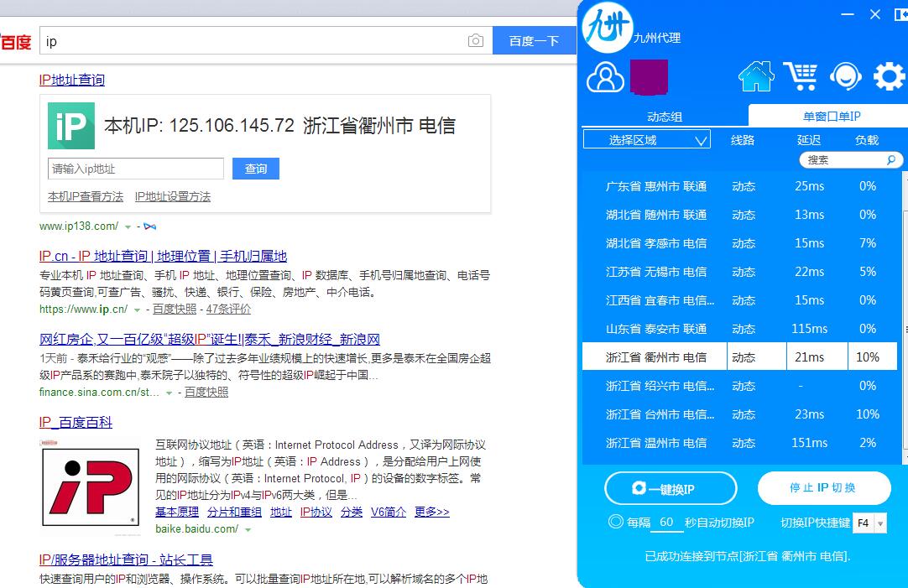Close the 九州代理 window
This screenshot has height=588, width=908.
click(875, 14)
